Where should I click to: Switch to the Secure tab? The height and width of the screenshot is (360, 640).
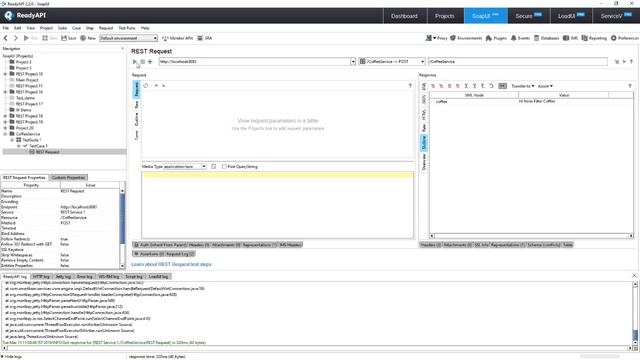(529, 16)
